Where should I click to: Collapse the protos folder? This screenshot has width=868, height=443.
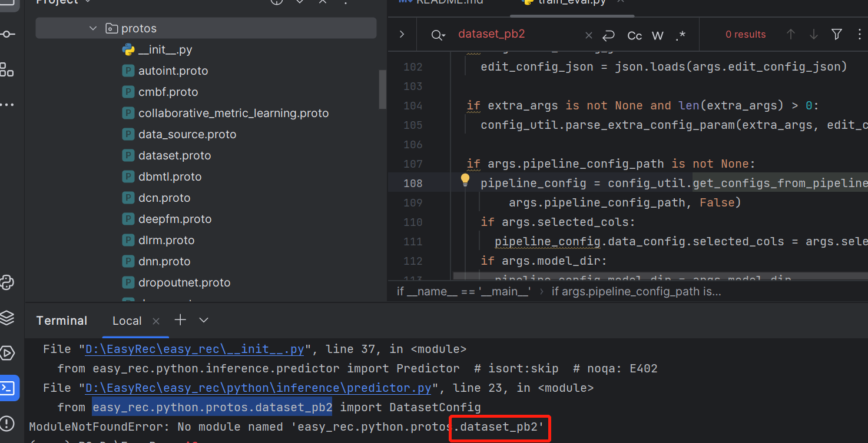click(92, 28)
